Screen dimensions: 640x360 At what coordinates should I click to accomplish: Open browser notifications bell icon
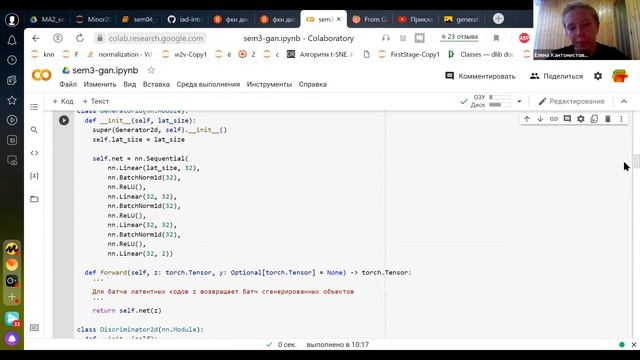click(x=12, y=40)
